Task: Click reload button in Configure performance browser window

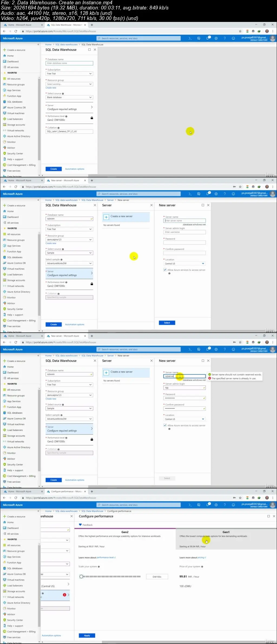Action: click(16, 498)
